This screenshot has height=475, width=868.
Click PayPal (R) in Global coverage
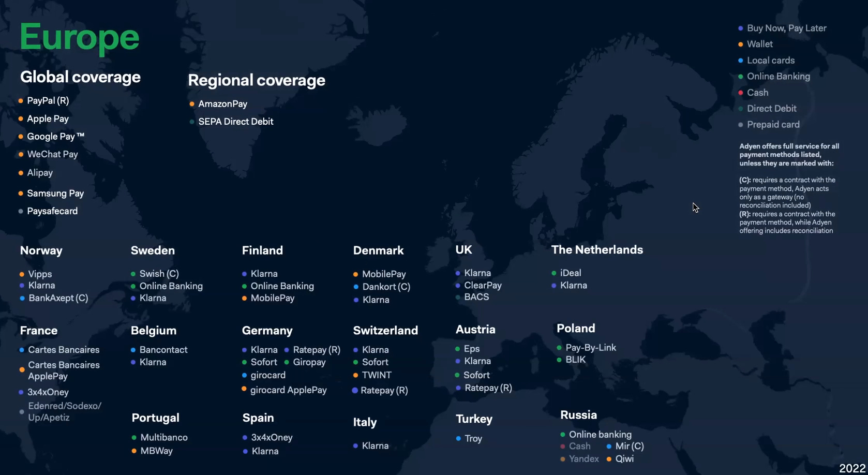48,100
